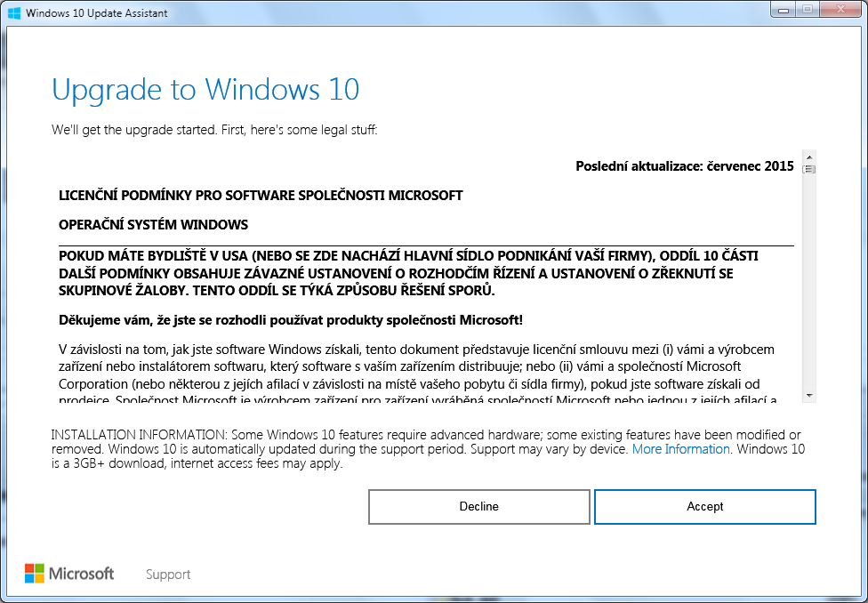The width and height of the screenshot is (868, 603).
Task: Click the empty scrollbar track below the thumb
Action: [809, 285]
